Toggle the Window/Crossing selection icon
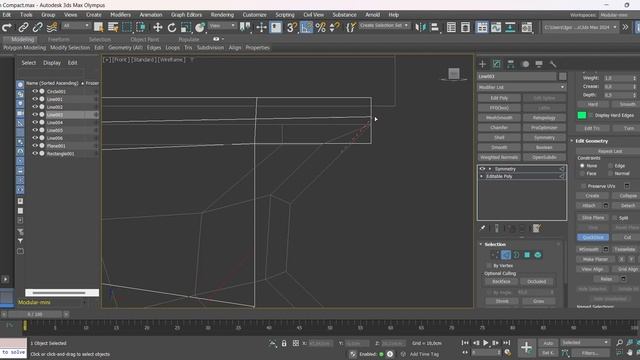 coord(141,27)
